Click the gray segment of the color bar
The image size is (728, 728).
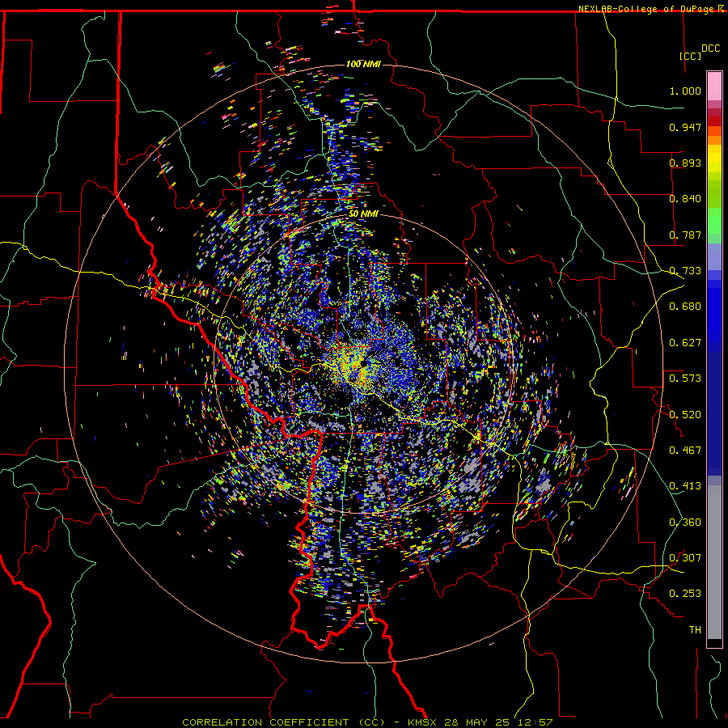(714, 562)
